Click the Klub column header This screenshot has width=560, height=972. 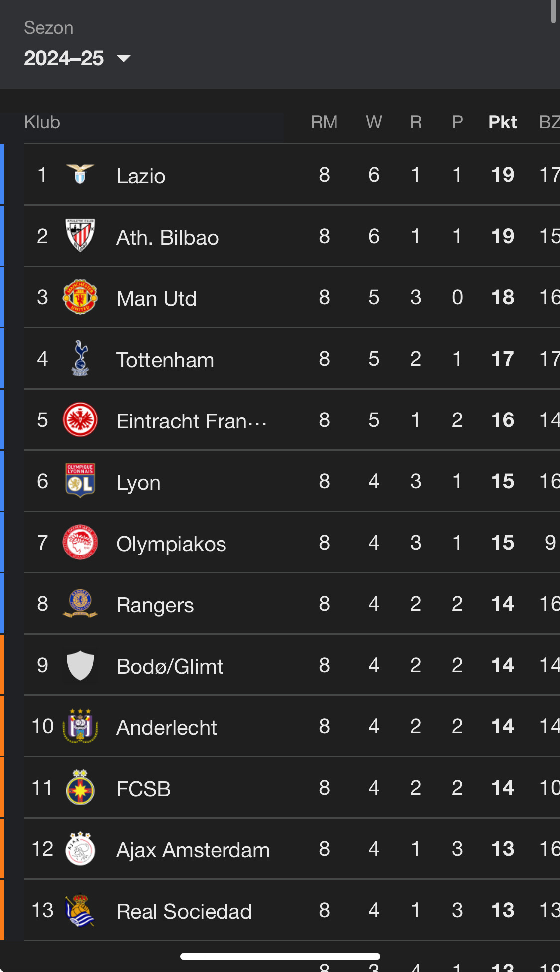coord(42,122)
